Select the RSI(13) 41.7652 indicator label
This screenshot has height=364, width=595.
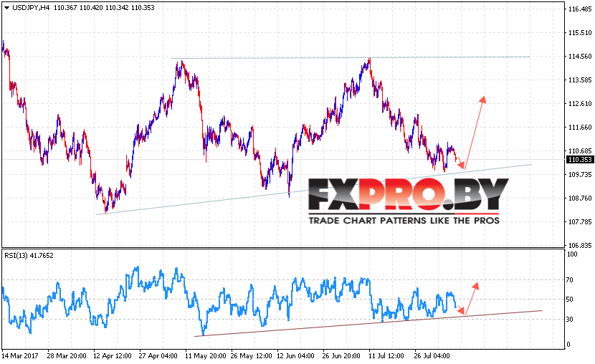pyautogui.click(x=29, y=256)
